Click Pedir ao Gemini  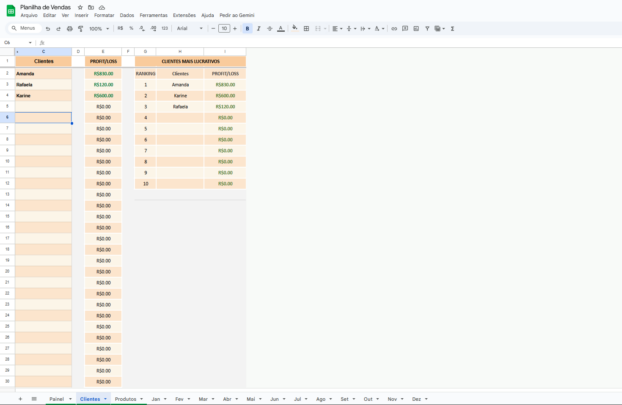[x=237, y=16]
